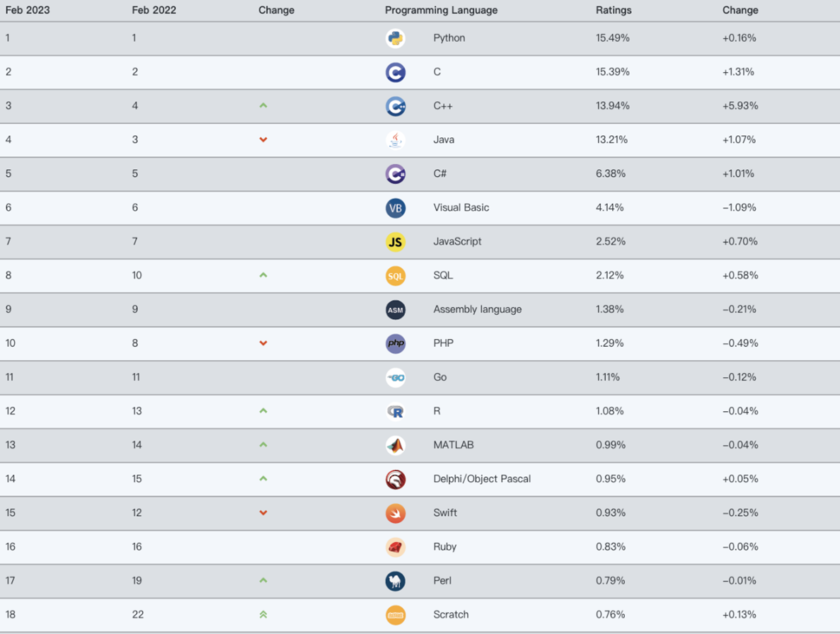The height and width of the screenshot is (634, 840).
Task: Click the Java coffee cup icon
Action: [395, 140]
